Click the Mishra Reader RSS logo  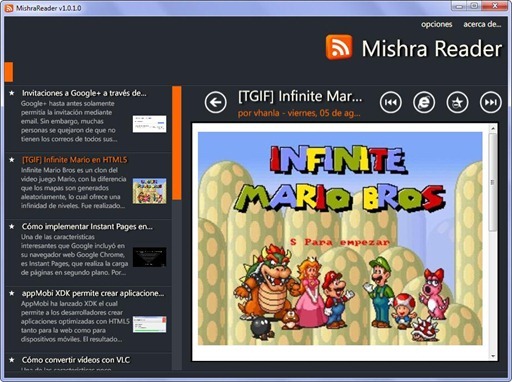point(339,47)
